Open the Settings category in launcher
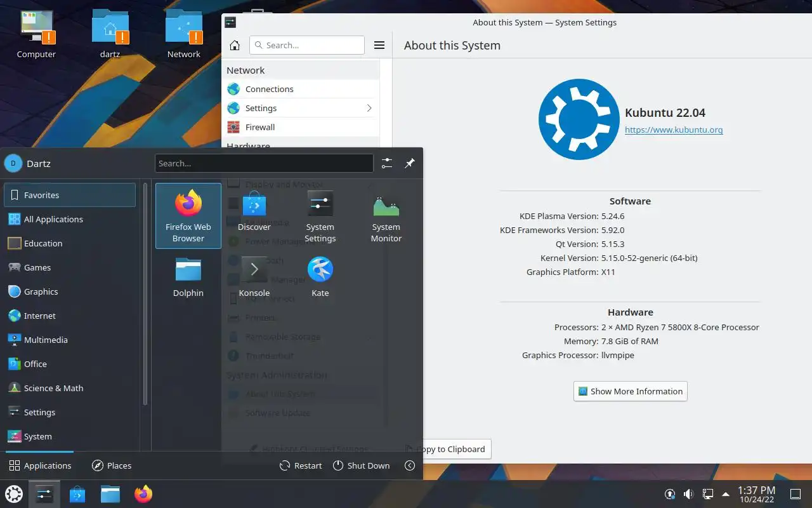The width and height of the screenshot is (812, 508). (x=70, y=412)
